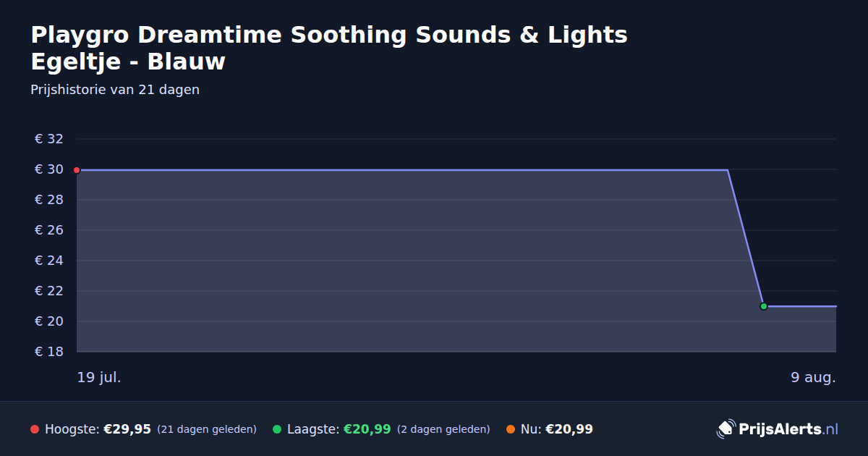Click the € 32 axis label

tap(49, 139)
